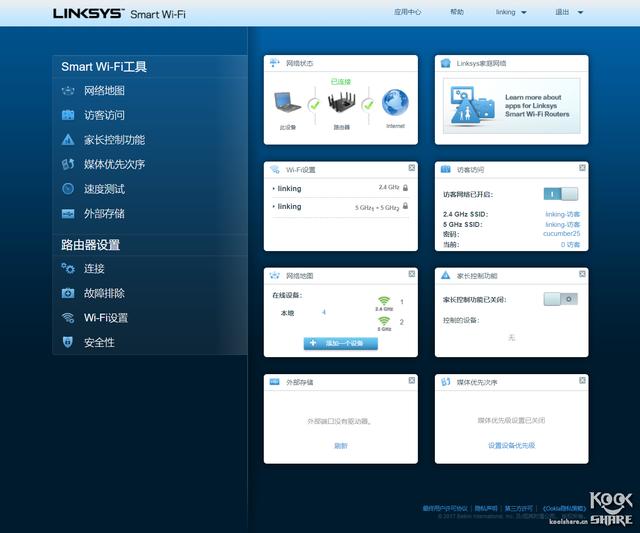The image size is (640, 533).
Task: Open the 第三方许可 footer link
Action: [518, 508]
